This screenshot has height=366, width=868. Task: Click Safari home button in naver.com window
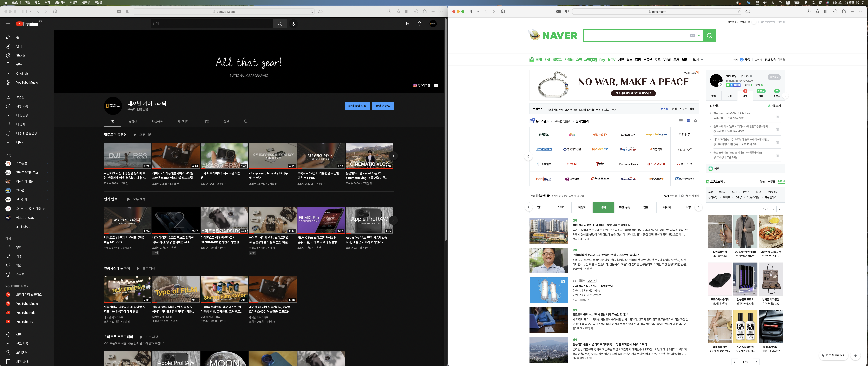click(x=503, y=11)
